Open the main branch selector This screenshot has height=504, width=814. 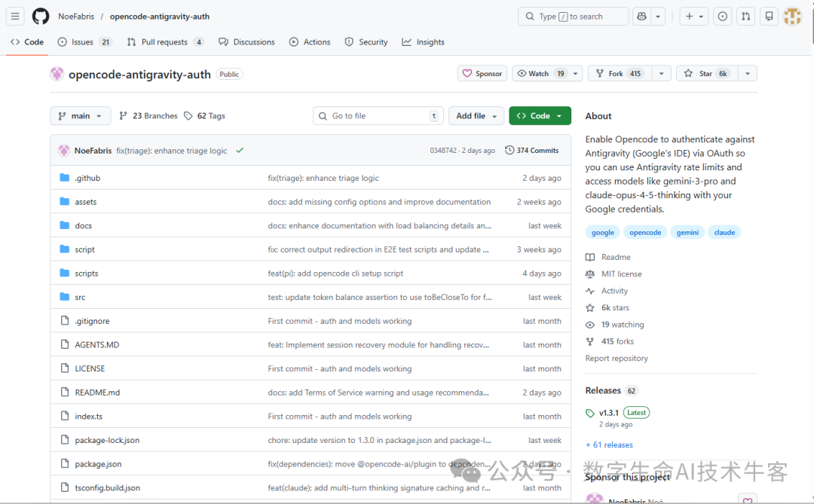click(x=81, y=116)
